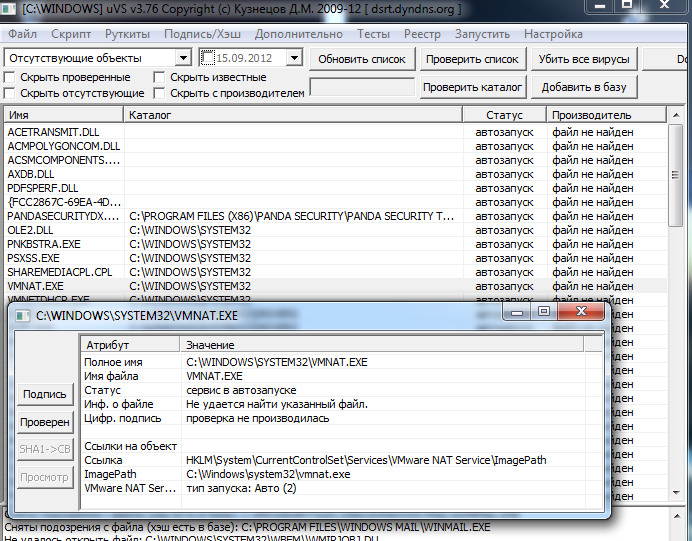
Task: Select the PNKBSTRA.EXE row
Action: [335, 244]
